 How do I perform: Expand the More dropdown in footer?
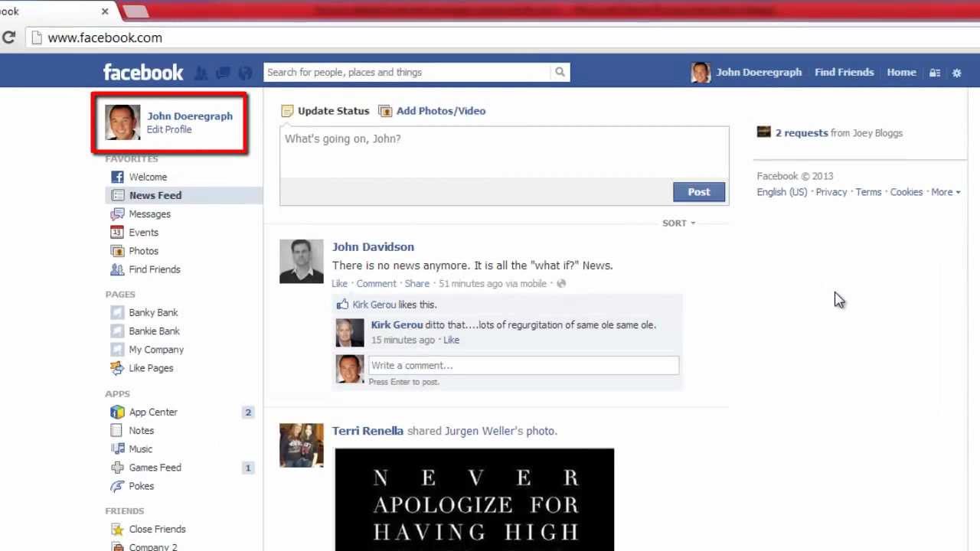pyautogui.click(x=946, y=192)
